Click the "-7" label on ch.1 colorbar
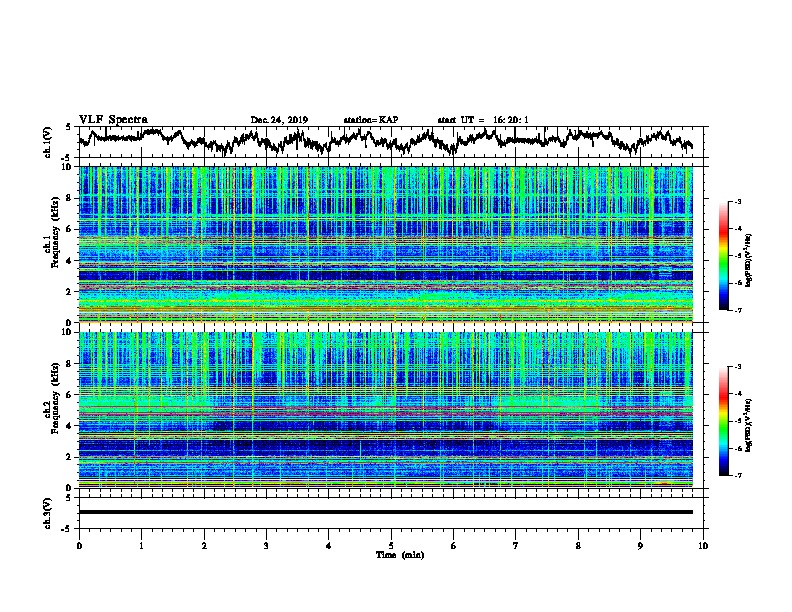The height and width of the screenshot is (612, 792). [x=738, y=310]
